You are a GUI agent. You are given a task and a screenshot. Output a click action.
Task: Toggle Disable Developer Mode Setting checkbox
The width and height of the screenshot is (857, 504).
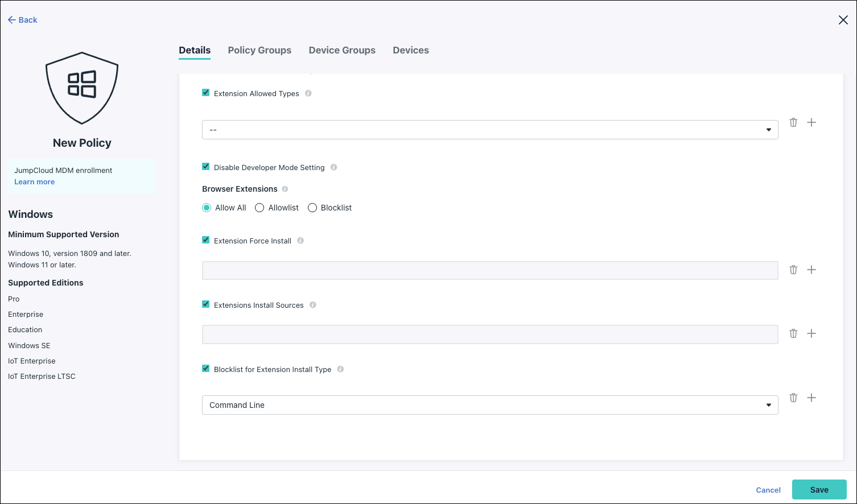click(x=206, y=167)
